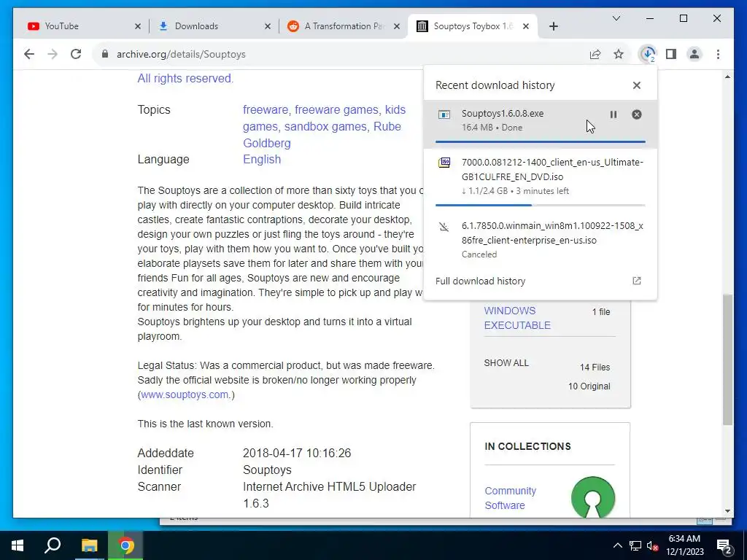
Task: Click the muted volume tray icon
Action: click(x=653, y=545)
